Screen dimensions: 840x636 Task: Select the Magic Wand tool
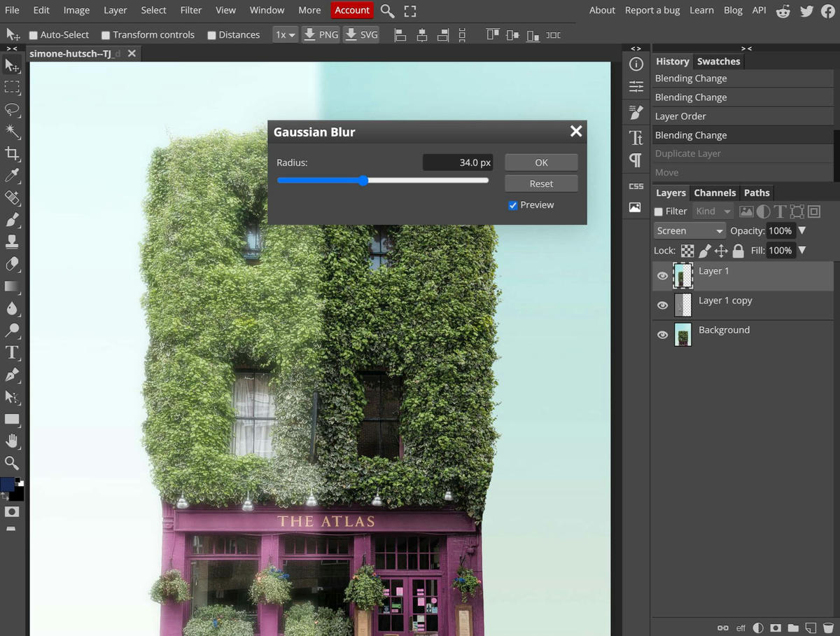pyautogui.click(x=12, y=131)
